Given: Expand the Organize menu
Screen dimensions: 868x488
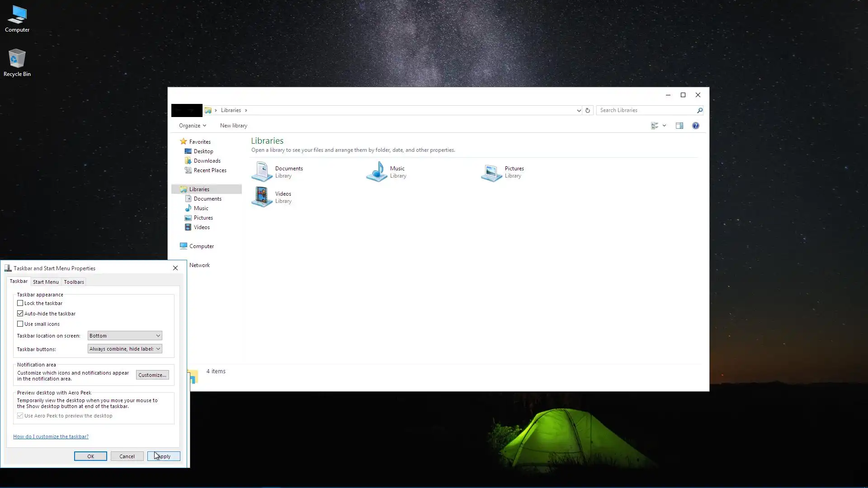Looking at the screenshot, I should pyautogui.click(x=192, y=126).
